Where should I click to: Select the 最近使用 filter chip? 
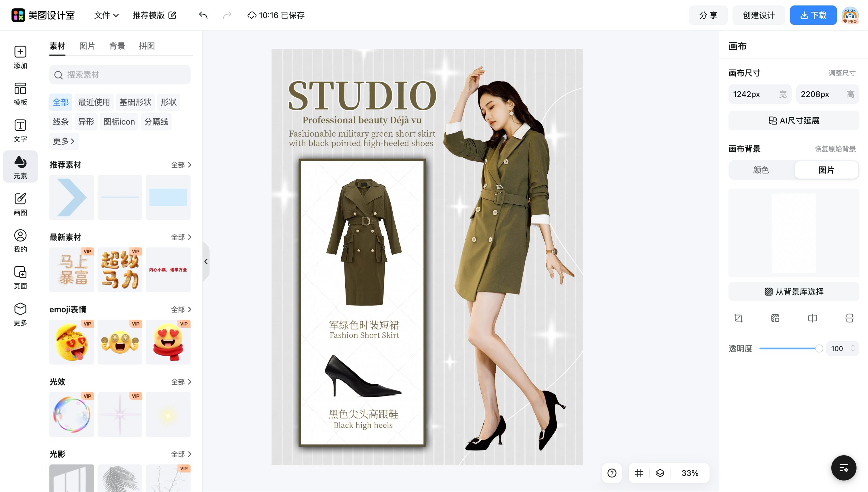(94, 102)
